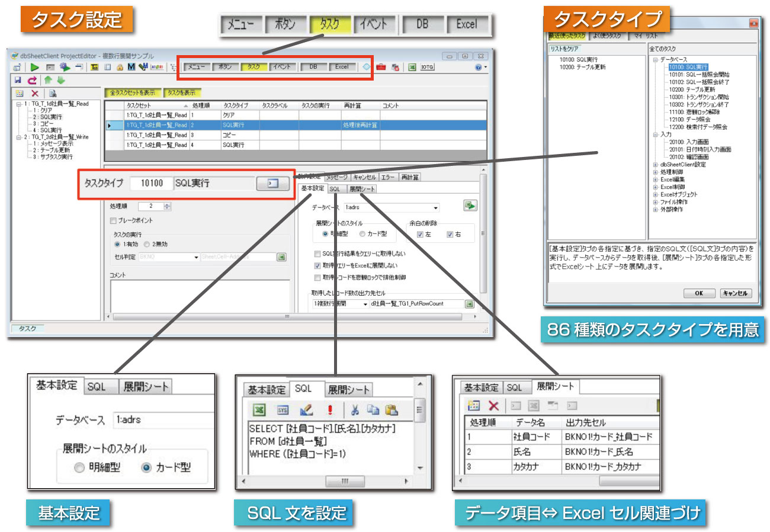Click OK in the task type dialog
Image resolution: width=770 pixels, height=532 pixels.
pyautogui.click(x=699, y=293)
